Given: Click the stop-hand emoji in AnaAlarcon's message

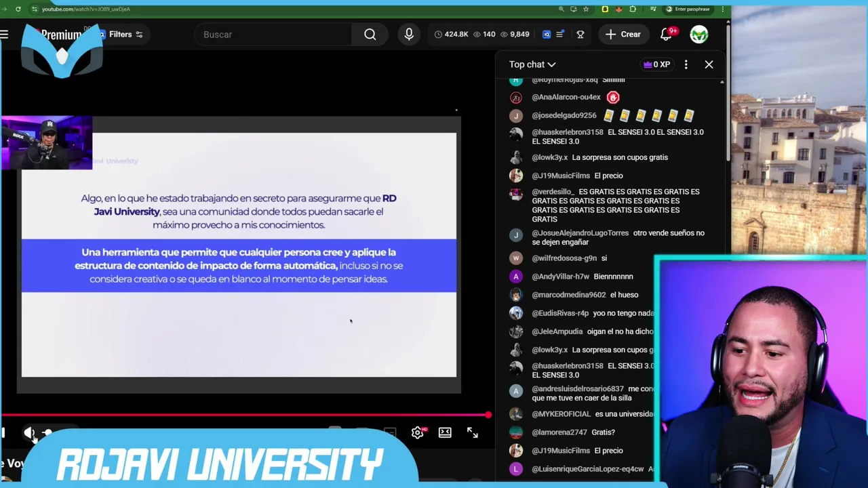Looking at the screenshot, I should coord(613,98).
